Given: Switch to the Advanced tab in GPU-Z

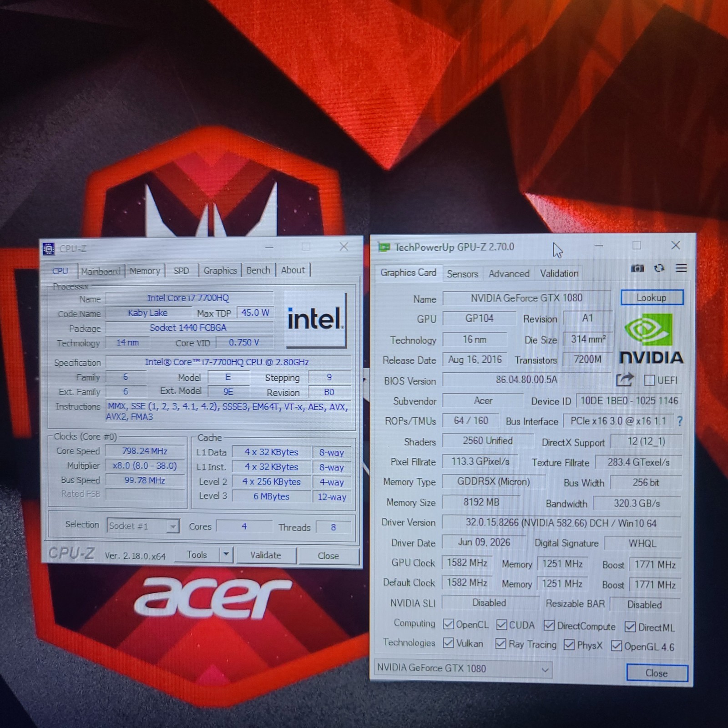Looking at the screenshot, I should coord(509,274).
